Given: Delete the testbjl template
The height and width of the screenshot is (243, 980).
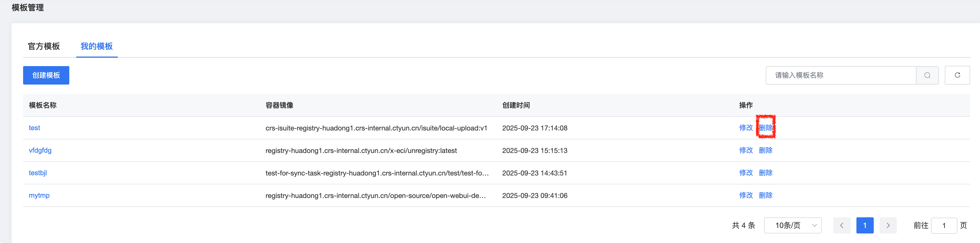Looking at the screenshot, I should [765, 173].
